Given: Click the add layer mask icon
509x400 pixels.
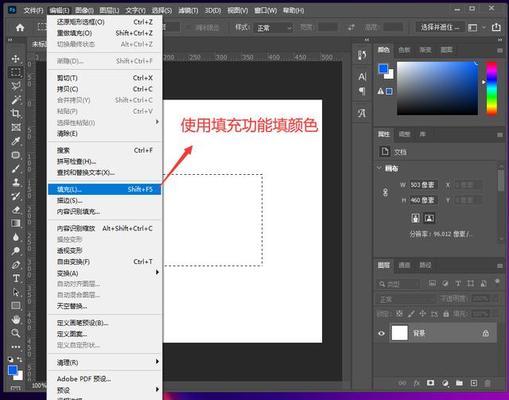Looking at the screenshot, I should point(431,383).
